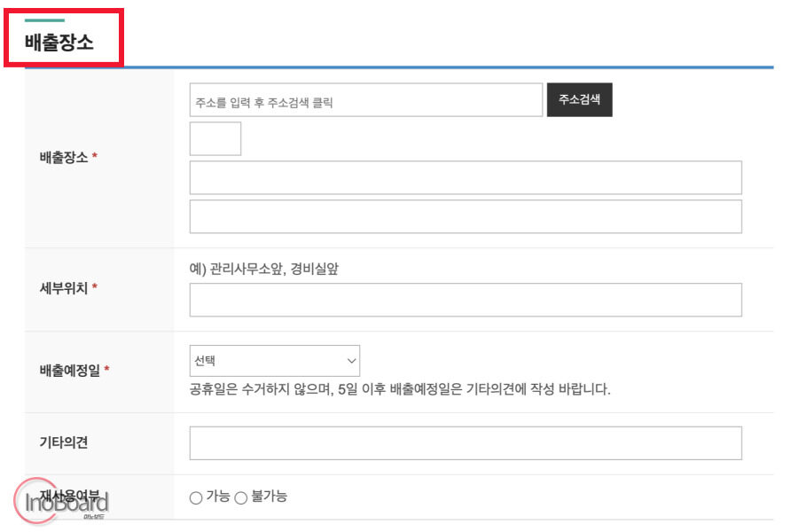
Task: Click the example text 관리사무소앞, 경비실앞
Action: pos(264,269)
